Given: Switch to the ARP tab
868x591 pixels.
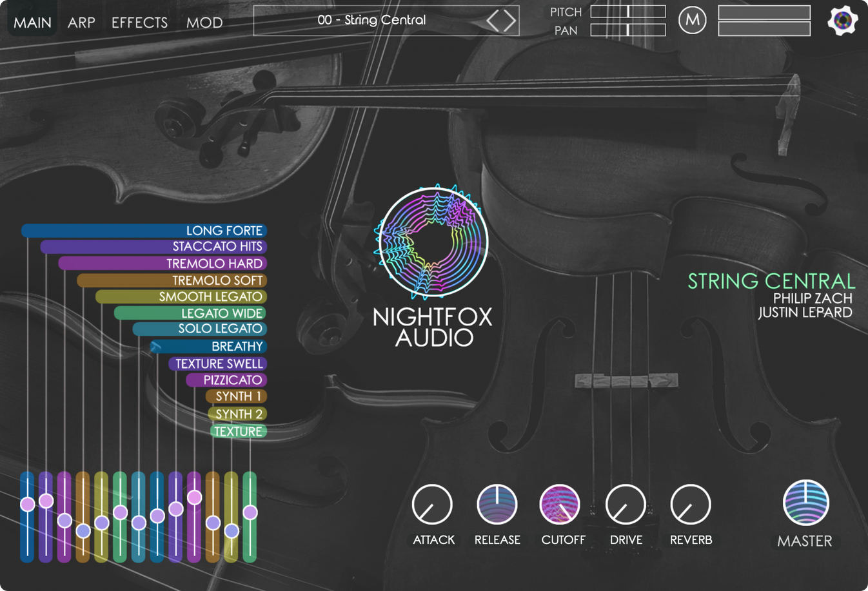Looking at the screenshot, I should 80,22.
